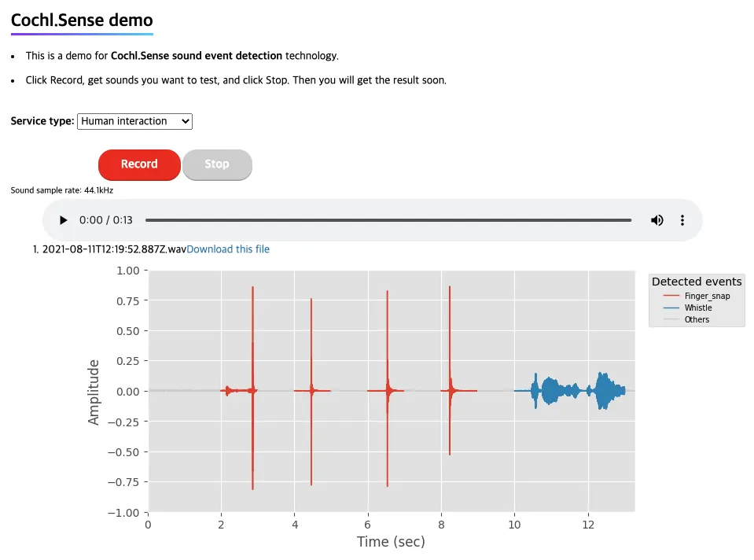Click the Download this file link
This screenshot has height=560, width=754.
228,249
